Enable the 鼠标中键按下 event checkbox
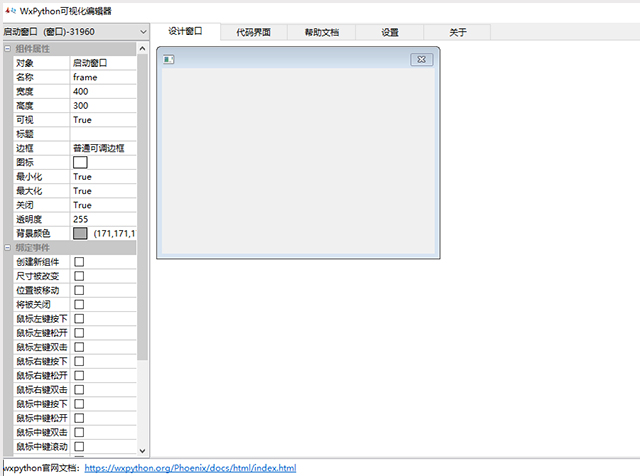Screen dimensions: 640x476 79,404
